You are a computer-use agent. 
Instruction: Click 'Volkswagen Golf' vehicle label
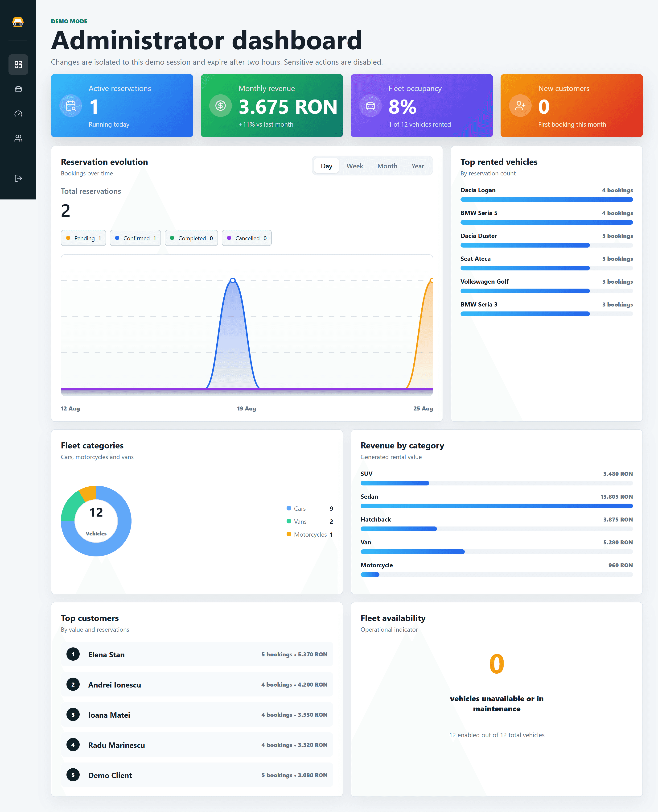pyautogui.click(x=484, y=281)
